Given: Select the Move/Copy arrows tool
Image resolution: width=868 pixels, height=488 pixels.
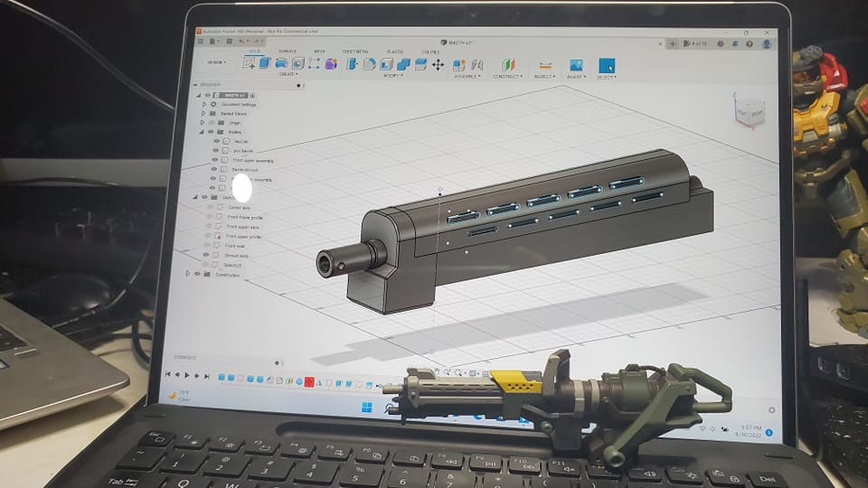Looking at the screenshot, I should (x=438, y=65).
